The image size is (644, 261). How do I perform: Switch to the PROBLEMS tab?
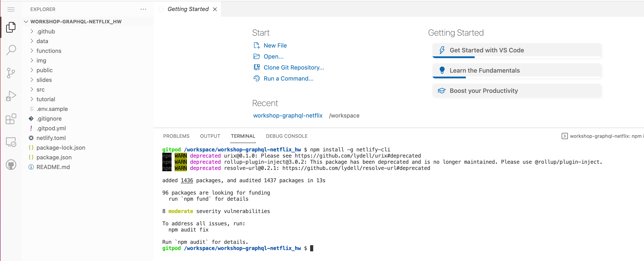pyautogui.click(x=176, y=136)
